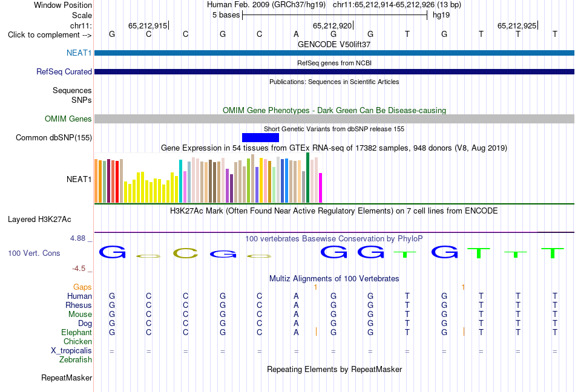Click the Chicken alignment row label
This screenshot has width=575, height=392.
click(x=77, y=341)
